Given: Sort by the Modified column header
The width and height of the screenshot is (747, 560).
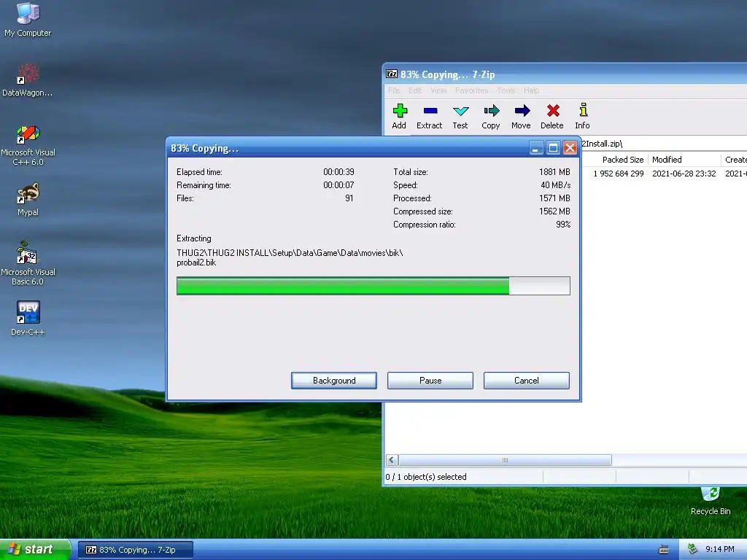Looking at the screenshot, I should click(x=684, y=160).
